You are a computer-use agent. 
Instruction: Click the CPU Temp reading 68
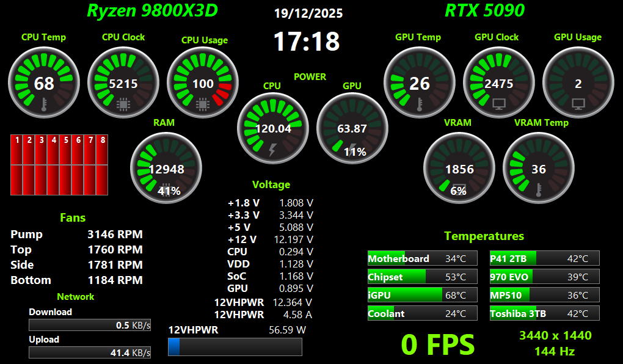point(44,84)
